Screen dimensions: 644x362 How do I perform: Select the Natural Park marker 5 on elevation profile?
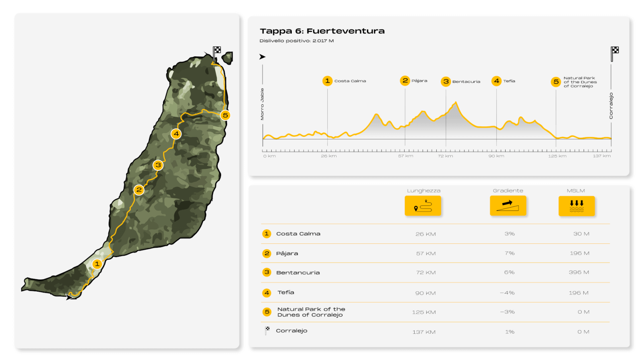pyautogui.click(x=556, y=82)
